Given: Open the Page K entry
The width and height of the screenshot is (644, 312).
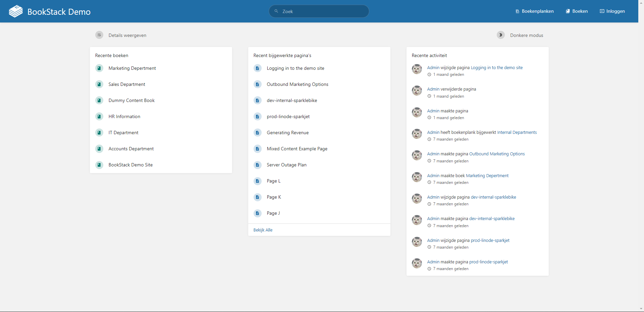Looking at the screenshot, I should tap(274, 197).
